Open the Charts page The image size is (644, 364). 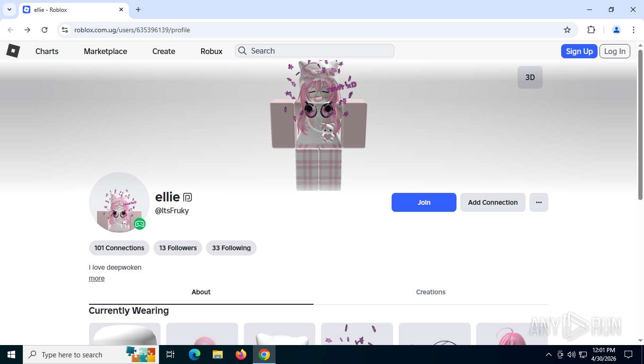(x=47, y=51)
